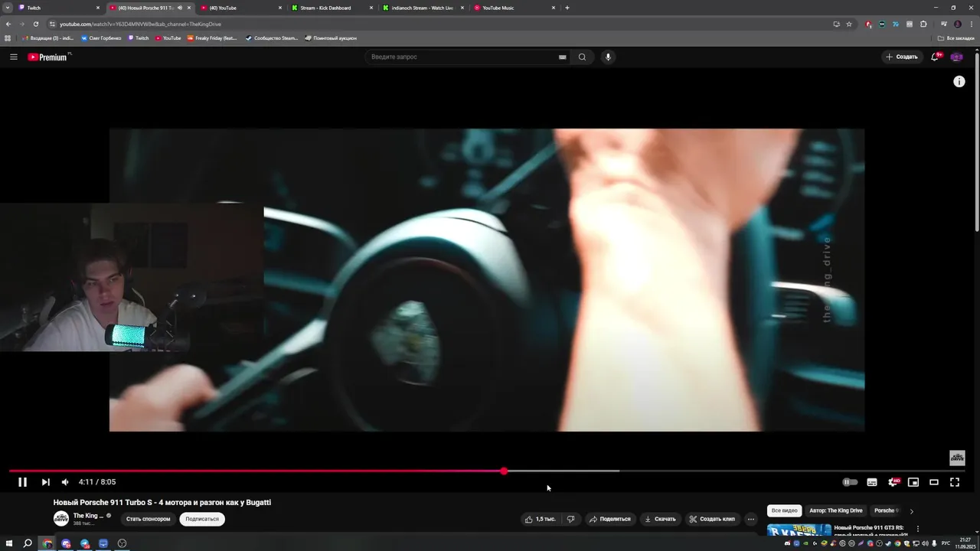This screenshot has height=551, width=980.
Task: Reload the current page
Action: click(x=35, y=24)
